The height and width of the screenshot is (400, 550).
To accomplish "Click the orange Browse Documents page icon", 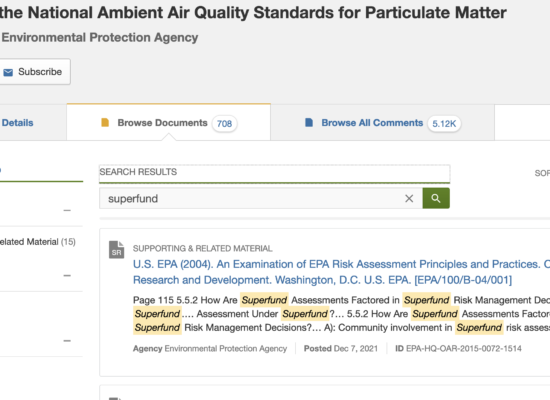I will coord(105,122).
